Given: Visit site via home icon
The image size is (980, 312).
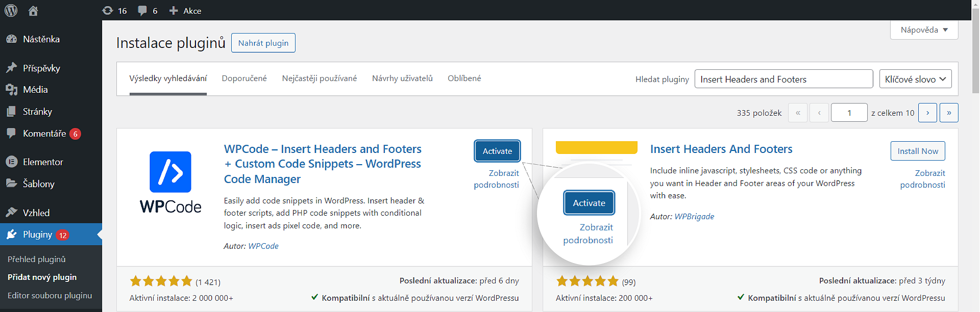Looking at the screenshot, I should [33, 10].
